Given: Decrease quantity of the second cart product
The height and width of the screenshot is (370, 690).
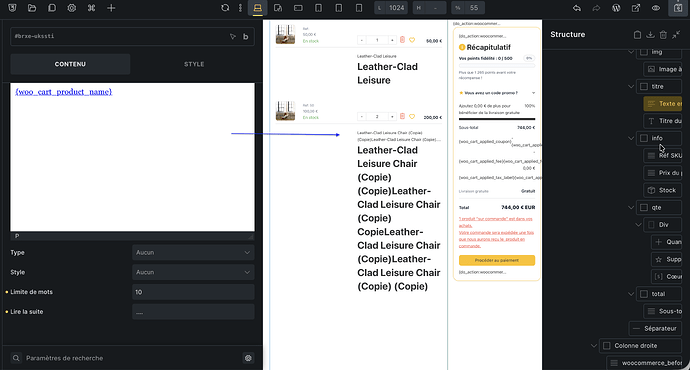Looking at the screenshot, I should point(362,117).
